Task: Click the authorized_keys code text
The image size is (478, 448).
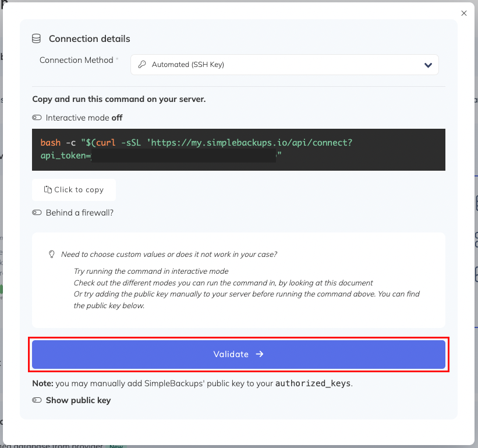Action: pos(313,383)
